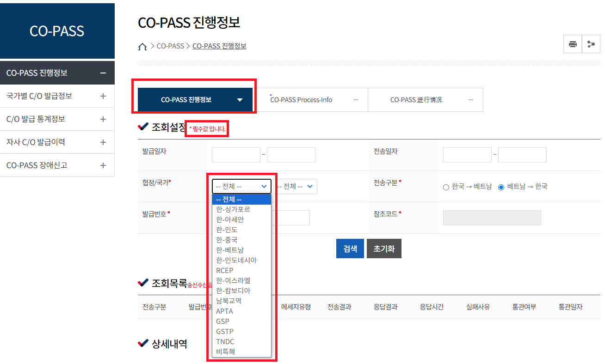Click 발급일자 end date field

pos(291,155)
